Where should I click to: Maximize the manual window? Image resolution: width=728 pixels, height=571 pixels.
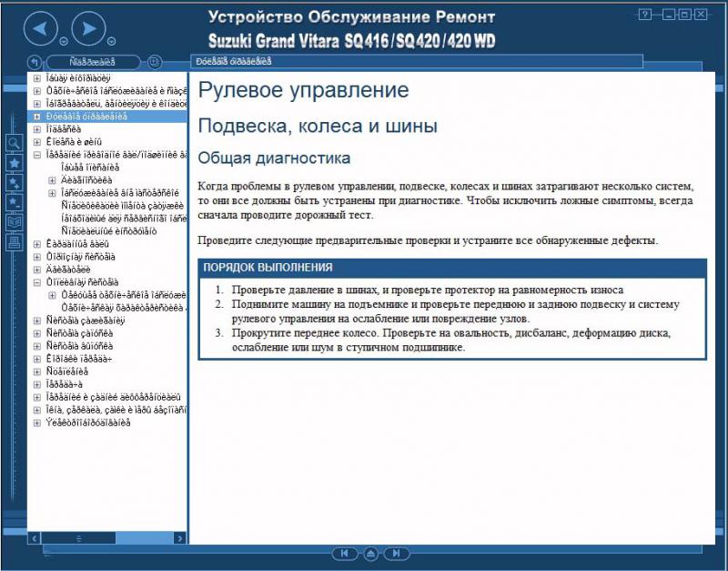[684, 15]
